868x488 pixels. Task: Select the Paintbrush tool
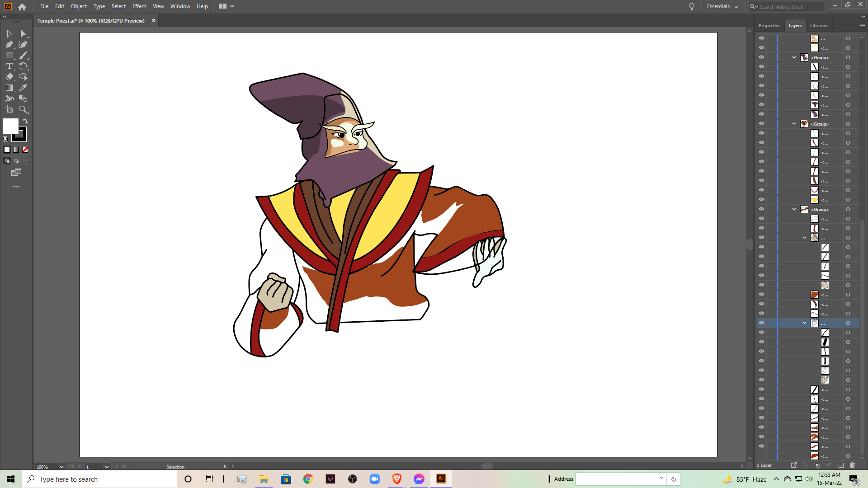24,55
